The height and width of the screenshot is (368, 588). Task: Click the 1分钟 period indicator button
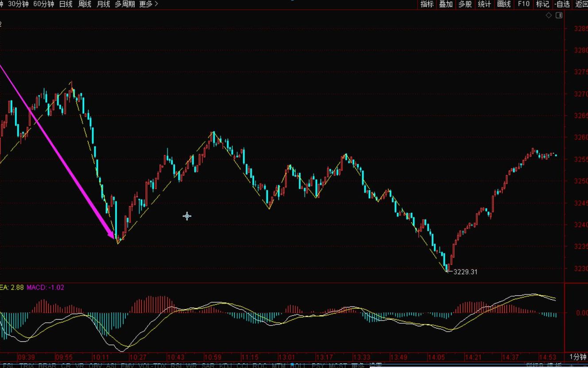(577, 357)
